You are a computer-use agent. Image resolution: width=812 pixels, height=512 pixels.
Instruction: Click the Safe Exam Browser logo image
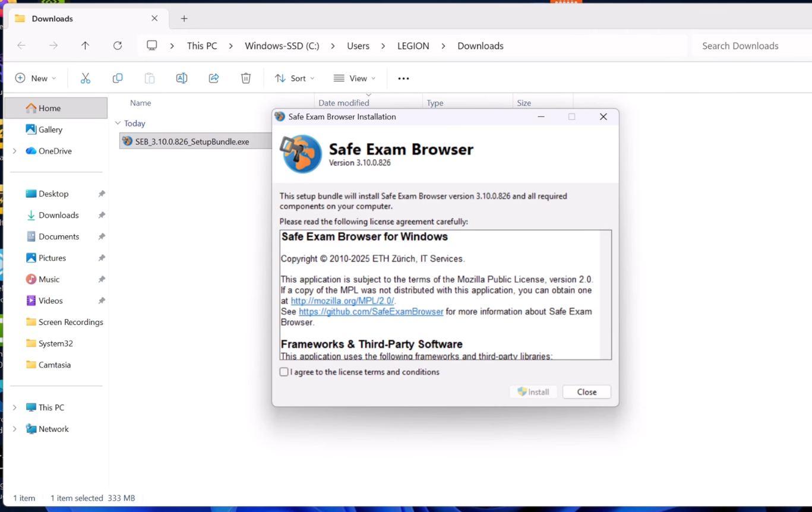[x=301, y=154]
